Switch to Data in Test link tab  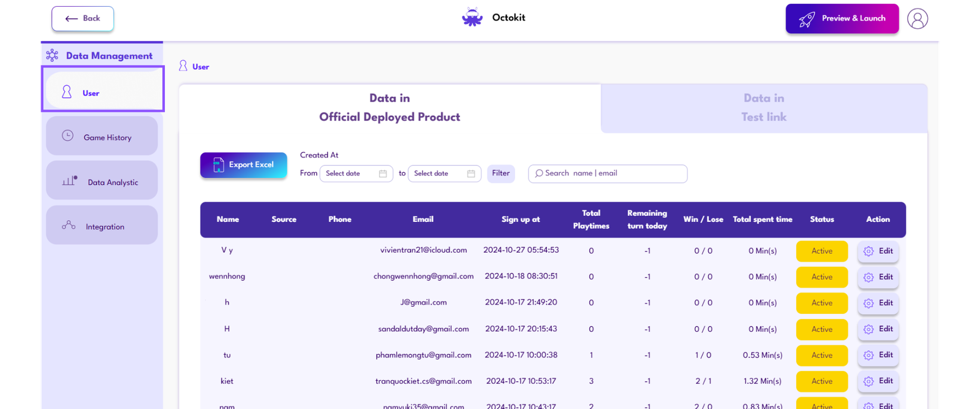[763, 108]
